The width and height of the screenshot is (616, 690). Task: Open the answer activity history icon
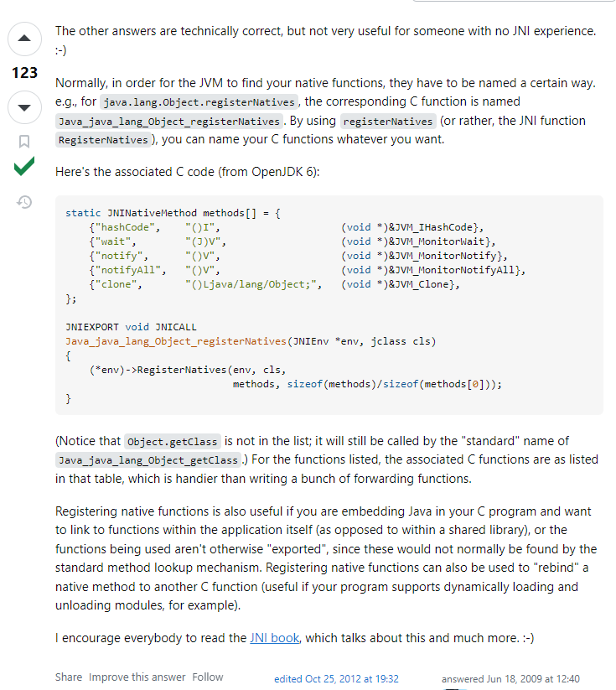tap(24, 201)
